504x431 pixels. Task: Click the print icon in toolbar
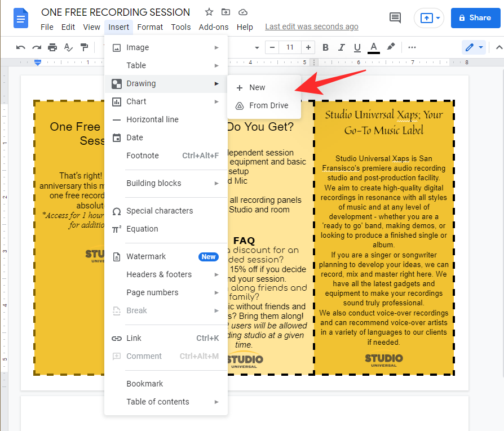[x=52, y=47]
